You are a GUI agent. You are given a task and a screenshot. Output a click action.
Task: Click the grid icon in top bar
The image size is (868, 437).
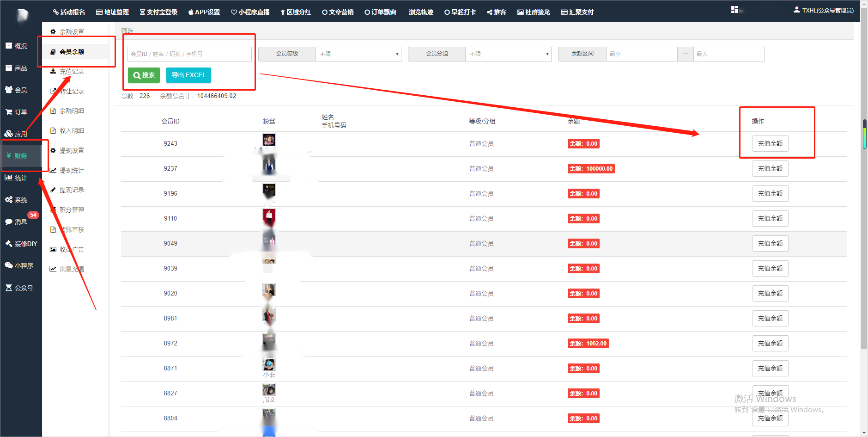pos(734,10)
